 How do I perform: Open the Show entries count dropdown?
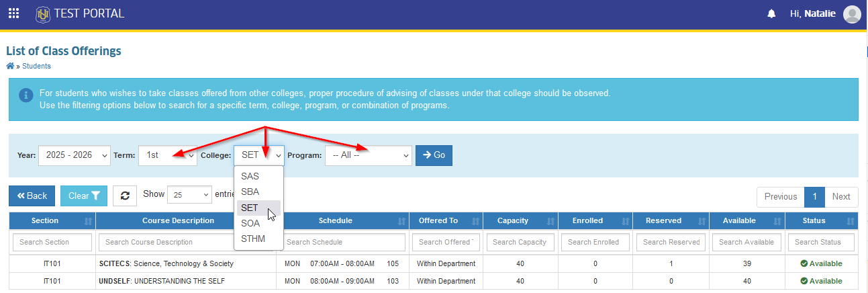[189, 194]
